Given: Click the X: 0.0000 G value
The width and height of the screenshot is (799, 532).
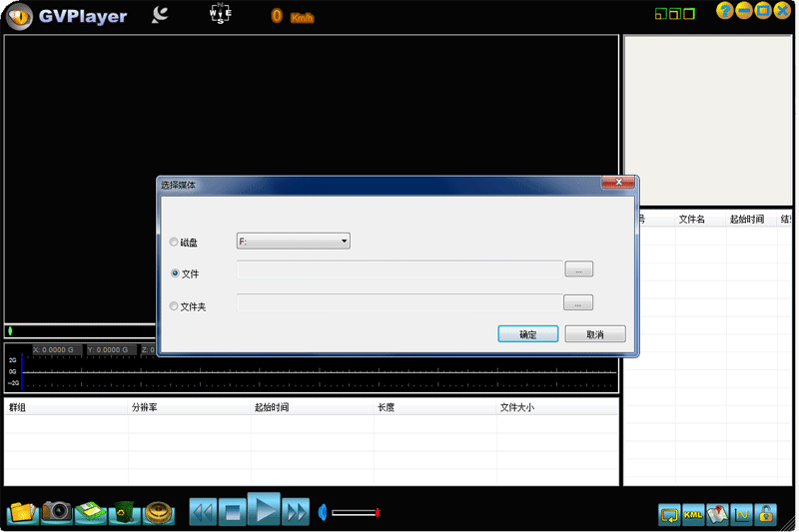Looking at the screenshot, I should tap(57, 349).
